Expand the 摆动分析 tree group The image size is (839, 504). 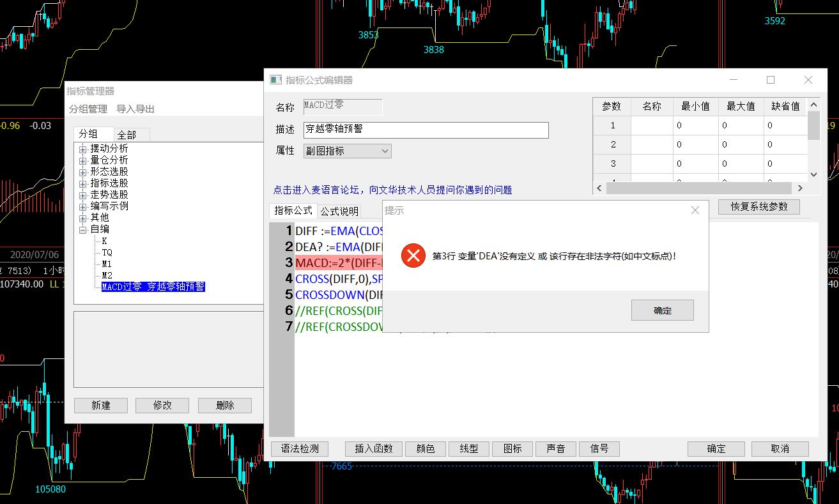[83, 149]
